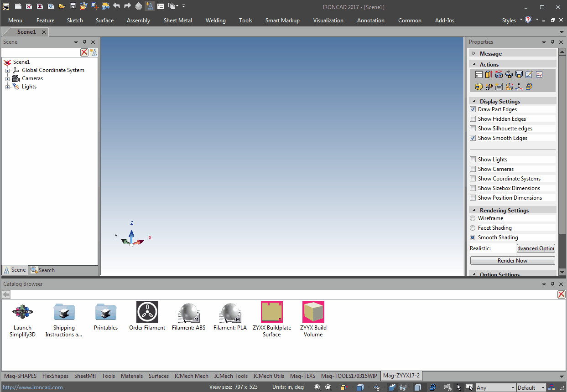Uncheck Draw Part Edges

tap(473, 109)
